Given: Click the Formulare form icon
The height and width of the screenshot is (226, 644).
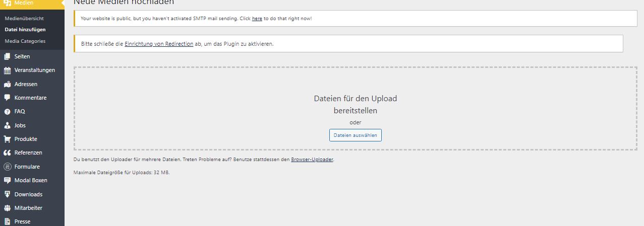Looking at the screenshot, I should (x=8, y=167).
